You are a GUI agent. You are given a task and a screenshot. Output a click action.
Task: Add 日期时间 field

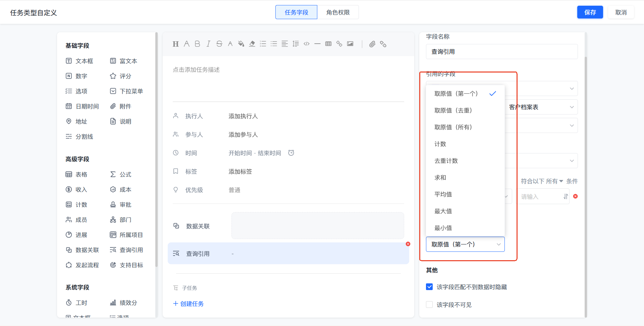[x=82, y=106]
